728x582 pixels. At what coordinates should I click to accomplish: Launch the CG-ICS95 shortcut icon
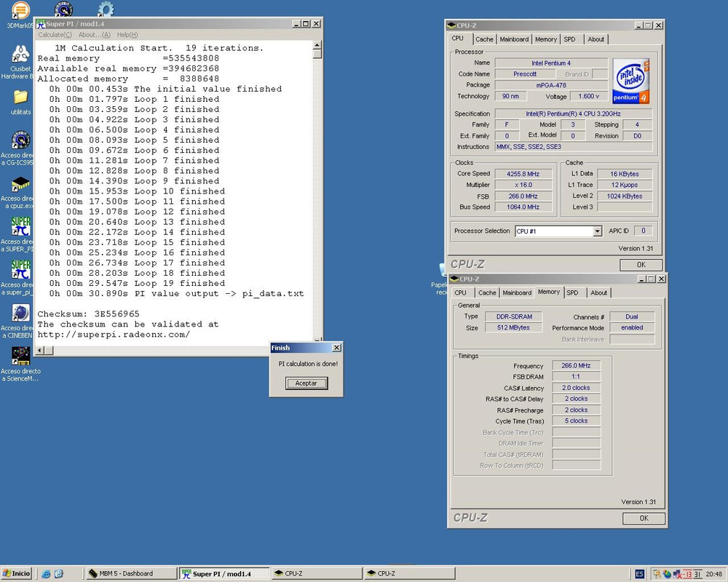[20, 140]
